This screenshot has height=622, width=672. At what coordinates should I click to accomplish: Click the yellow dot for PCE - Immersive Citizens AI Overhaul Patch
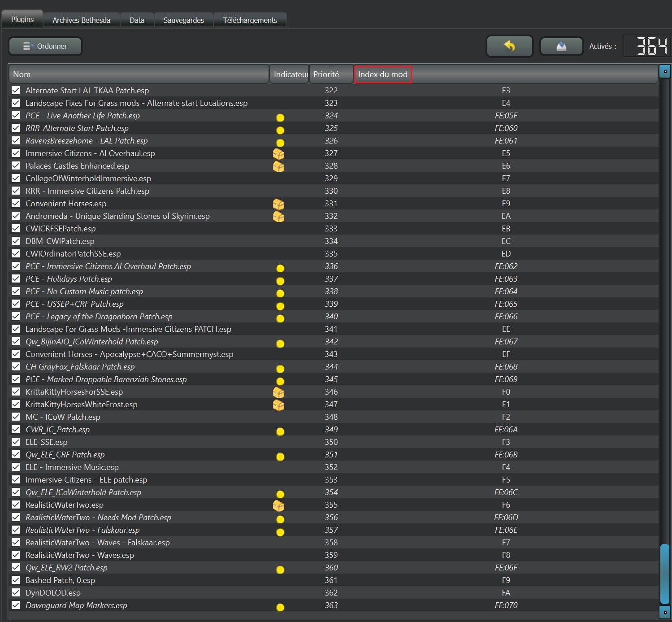click(x=280, y=269)
